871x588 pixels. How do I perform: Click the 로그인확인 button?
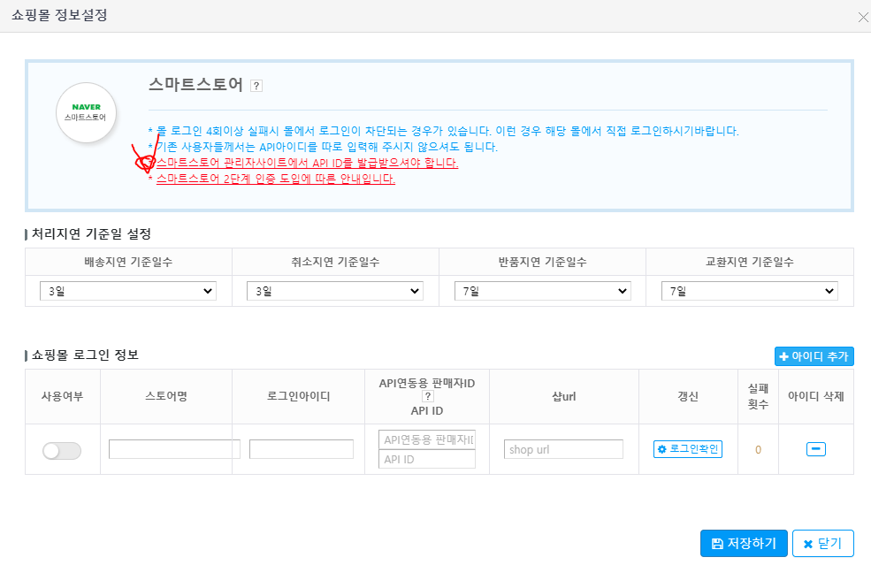click(x=688, y=448)
